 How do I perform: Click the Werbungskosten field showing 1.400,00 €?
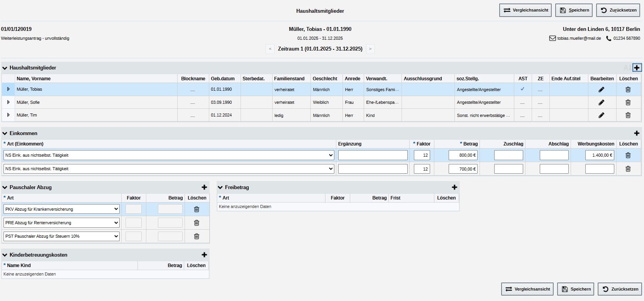tap(599, 155)
